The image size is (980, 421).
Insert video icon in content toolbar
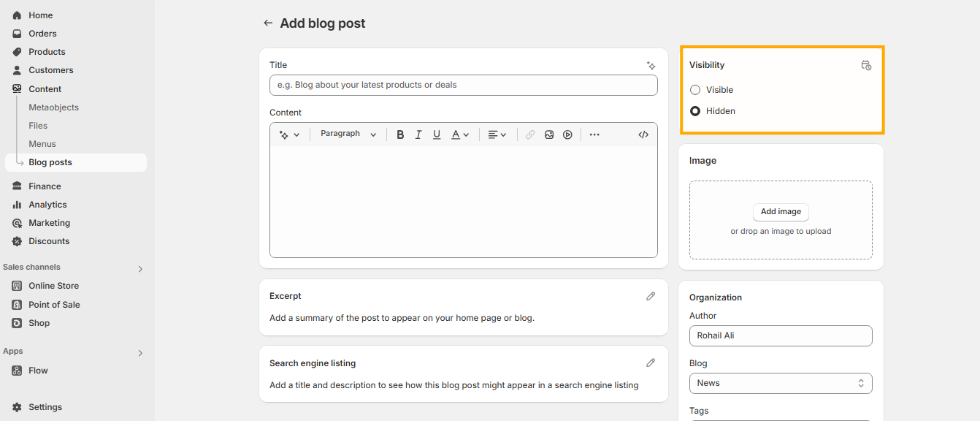(x=567, y=134)
